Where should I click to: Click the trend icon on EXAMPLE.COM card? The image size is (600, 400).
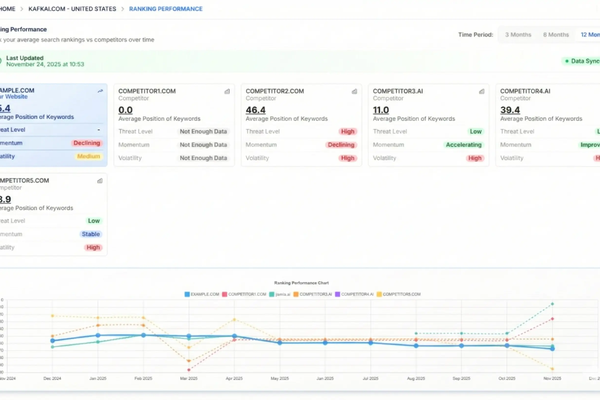click(100, 91)
